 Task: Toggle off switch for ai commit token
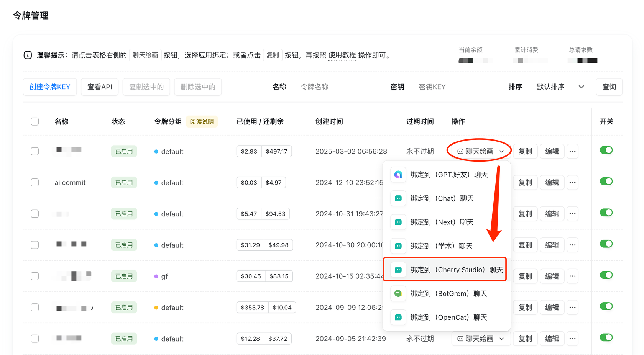pos(606,182)
